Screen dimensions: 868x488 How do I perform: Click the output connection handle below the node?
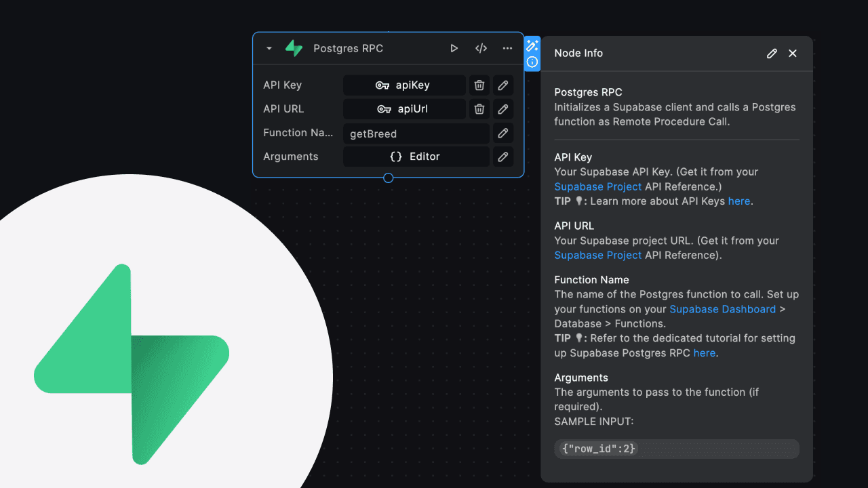coord(388,178)
